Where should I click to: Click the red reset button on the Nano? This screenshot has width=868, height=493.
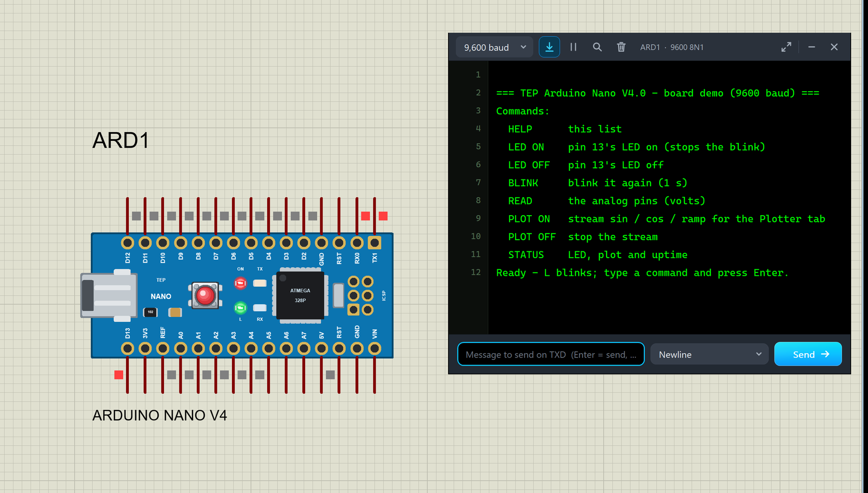205,295
